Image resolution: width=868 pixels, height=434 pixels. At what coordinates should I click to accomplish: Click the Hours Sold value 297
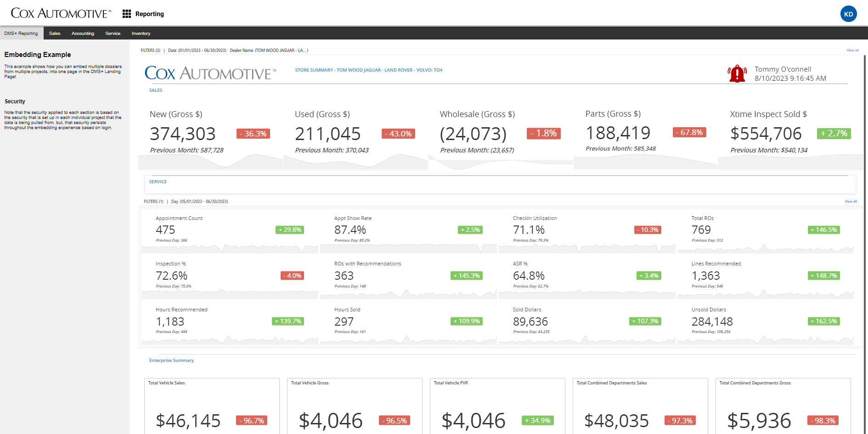(344, 321)
